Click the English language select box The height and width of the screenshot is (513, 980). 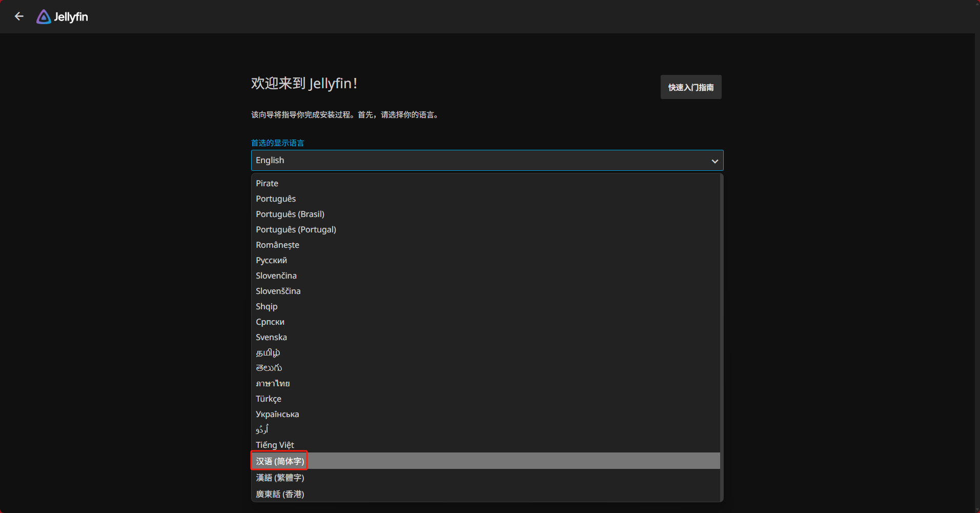487,161
